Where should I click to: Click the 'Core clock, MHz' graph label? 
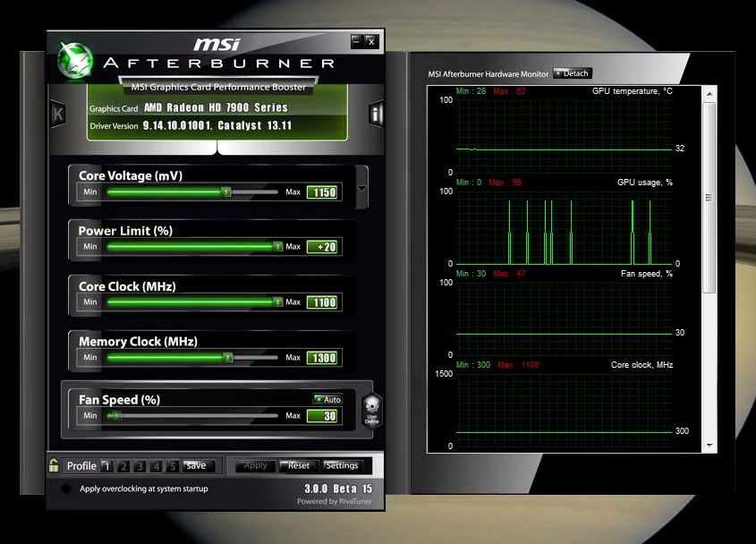tap(641, 364)
